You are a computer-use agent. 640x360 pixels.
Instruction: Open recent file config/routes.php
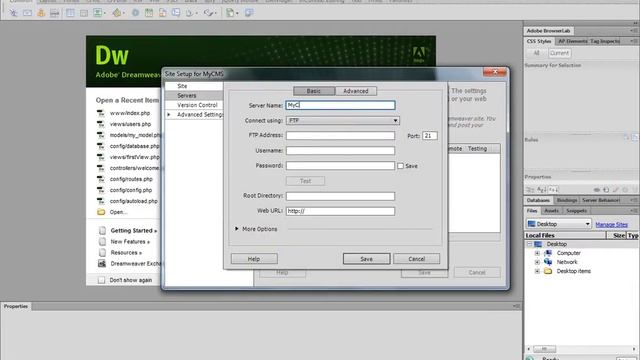(131, 179)
